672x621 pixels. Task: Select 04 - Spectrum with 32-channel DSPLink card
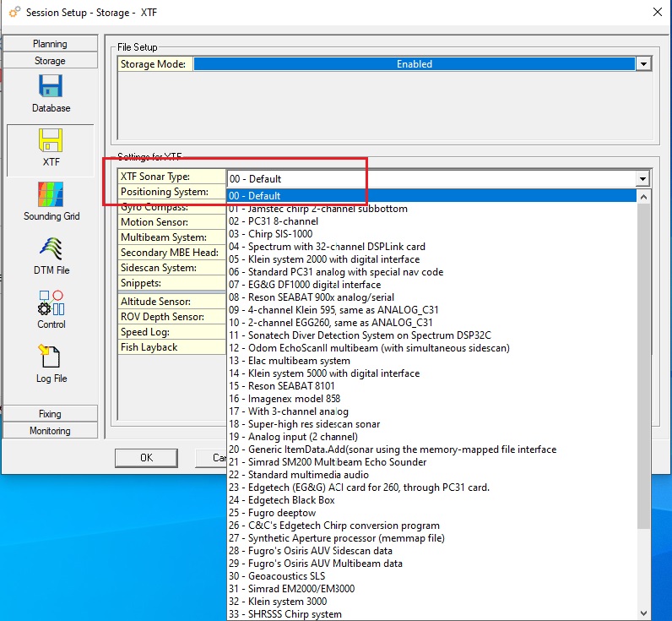click(x=431, y=247)
